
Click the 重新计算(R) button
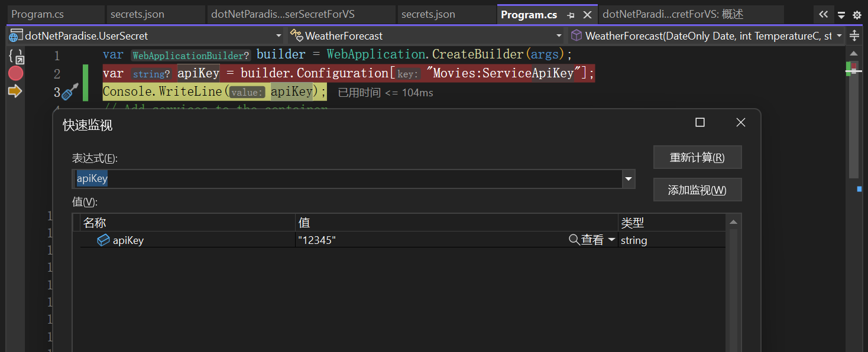tap(697, 158)
